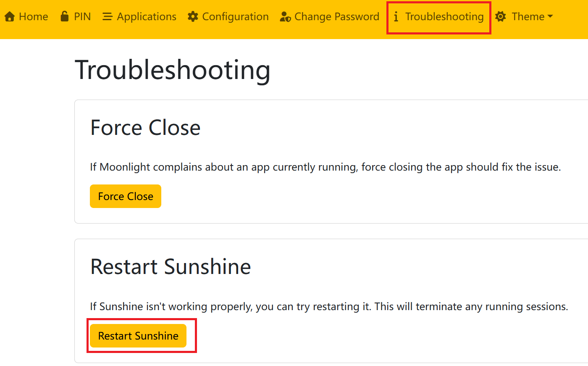Click the Applications list-lines icon

[108, 17]
